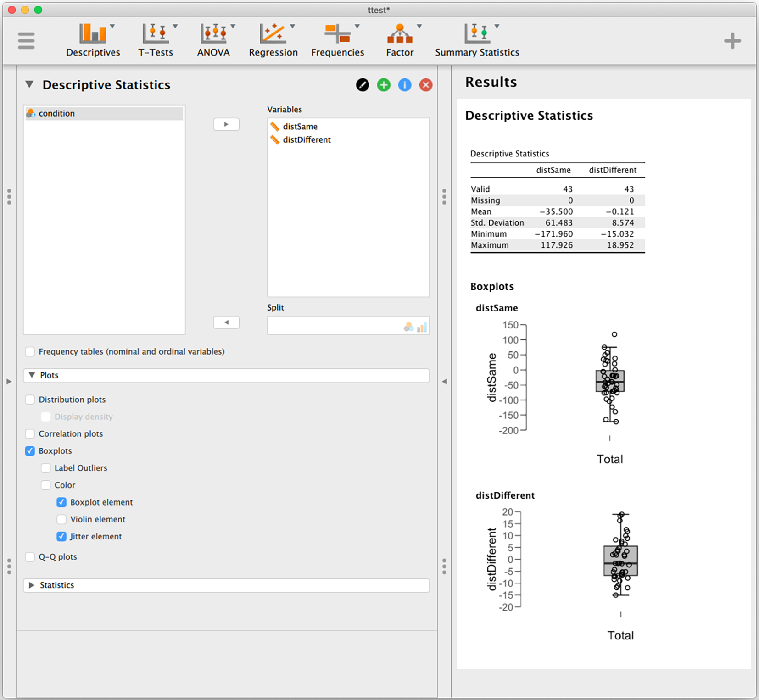This screenshot has width=759, height=700.
Task: Open the Regression module icon
Action: 273,41
